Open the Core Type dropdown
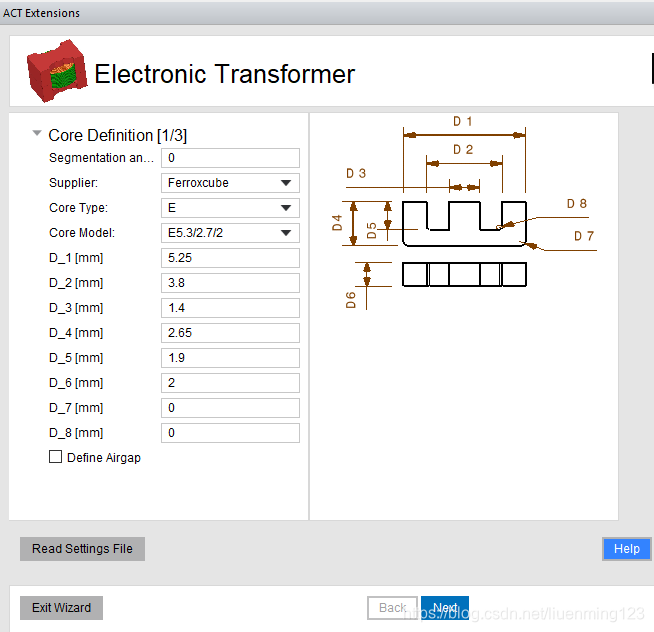This screenshot has height=632, width=654. click(230, 208)
